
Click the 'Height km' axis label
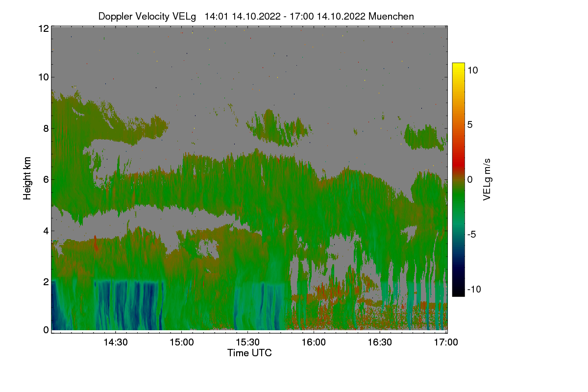pos(27,178)
